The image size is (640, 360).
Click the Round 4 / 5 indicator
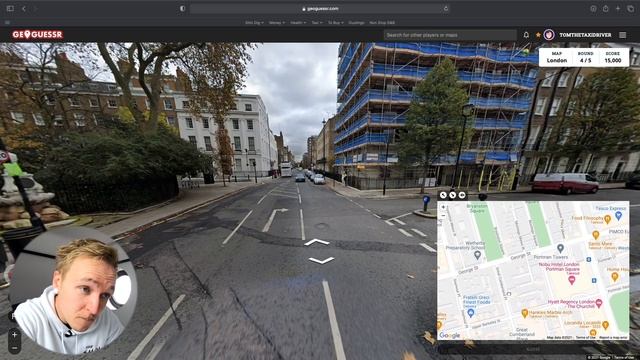pos(585,57)
